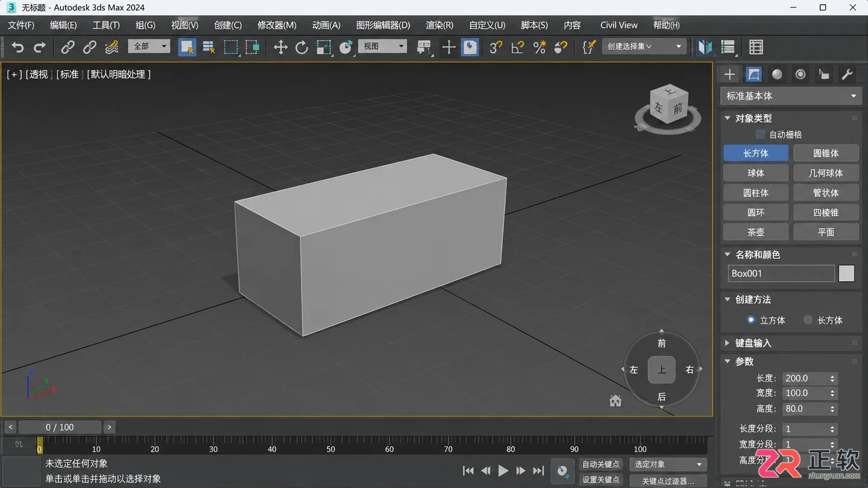Open the Select by Name dialog icon
This screenshot has width=868, height=488.
pyautogui.click(x=209, y=47)
